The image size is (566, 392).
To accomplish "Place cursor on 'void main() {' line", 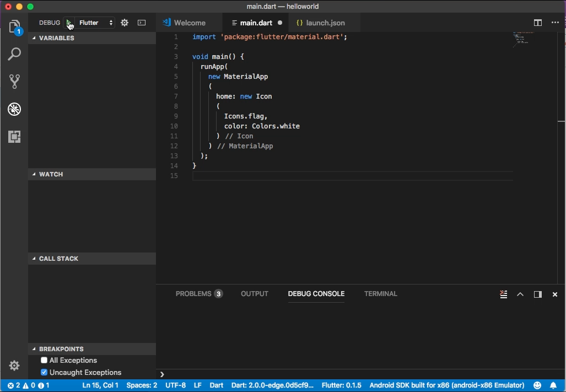I will [x=218, y=57].
